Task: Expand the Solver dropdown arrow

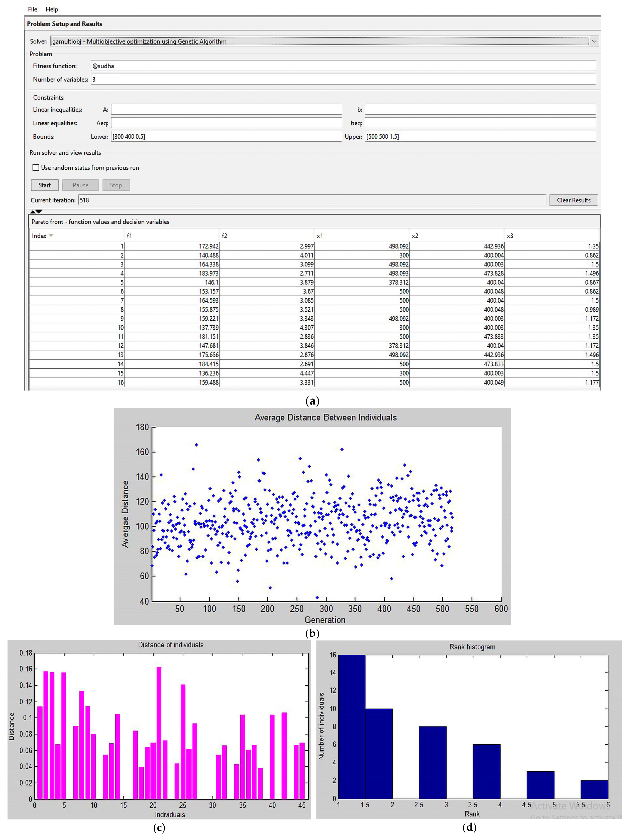Action: (594, 41)
